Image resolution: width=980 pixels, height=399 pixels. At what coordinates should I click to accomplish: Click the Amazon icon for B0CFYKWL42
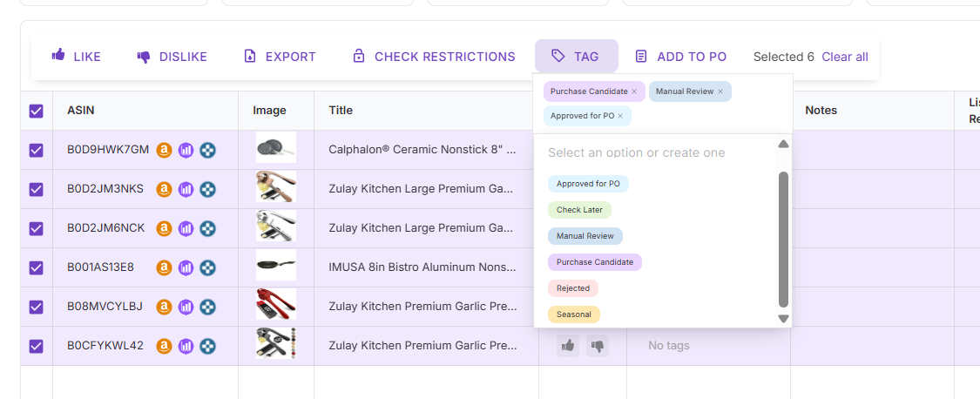(x=164, y=345)
